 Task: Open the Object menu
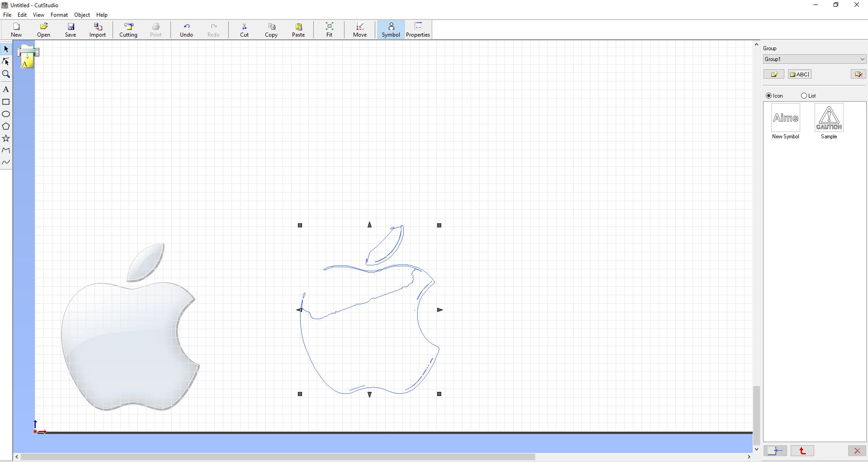(x=82, y=15)
